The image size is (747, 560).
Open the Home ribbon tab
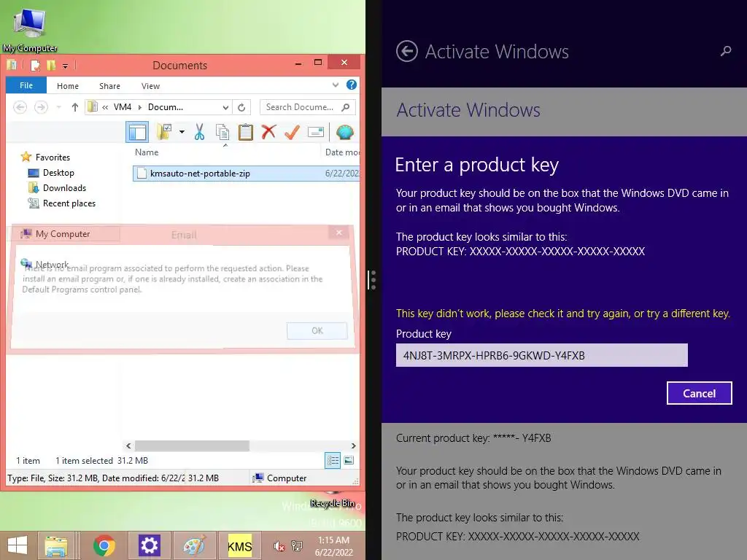(x=68, y=86)
